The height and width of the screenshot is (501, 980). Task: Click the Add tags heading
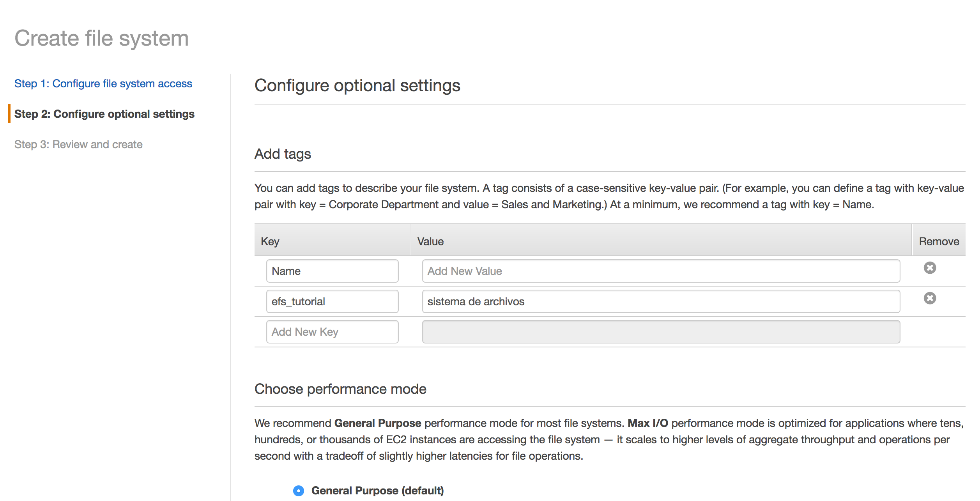(283, 154)
